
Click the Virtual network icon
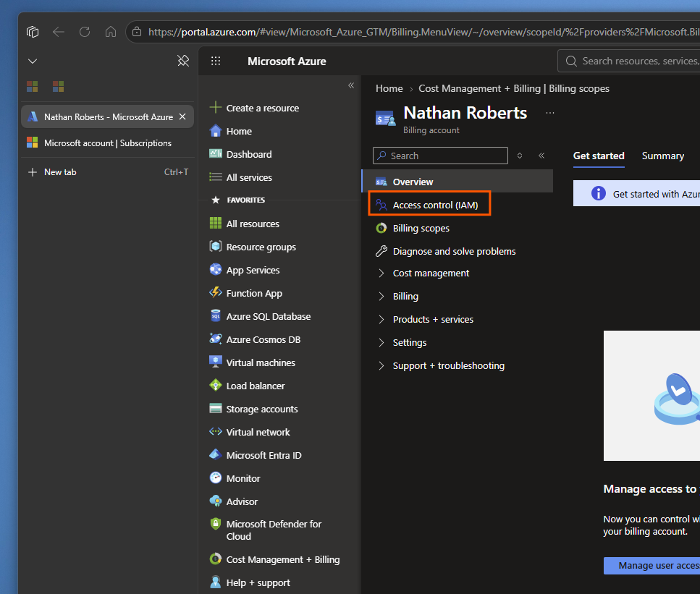216,432
